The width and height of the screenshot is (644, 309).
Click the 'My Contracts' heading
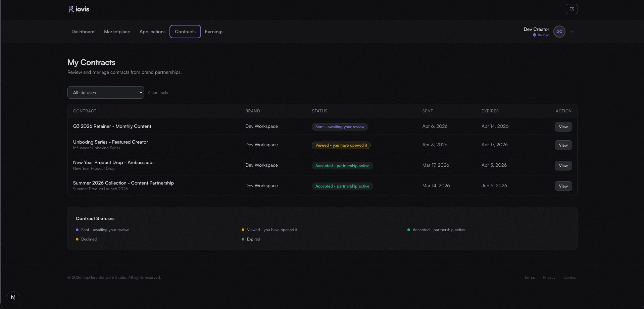coord(91,62)
